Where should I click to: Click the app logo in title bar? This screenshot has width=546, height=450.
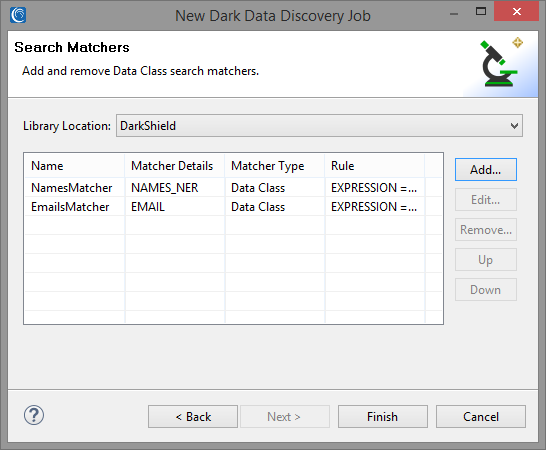18,15
